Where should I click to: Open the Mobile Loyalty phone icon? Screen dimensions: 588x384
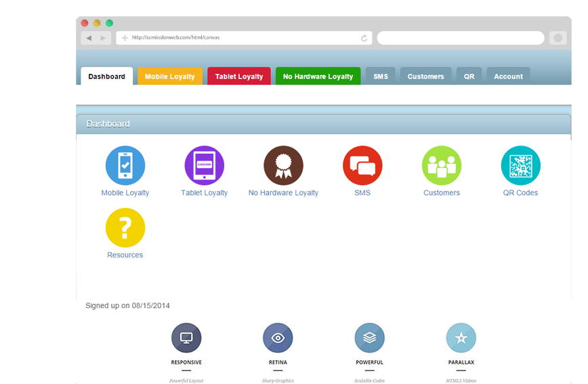[x=125, y=165]
